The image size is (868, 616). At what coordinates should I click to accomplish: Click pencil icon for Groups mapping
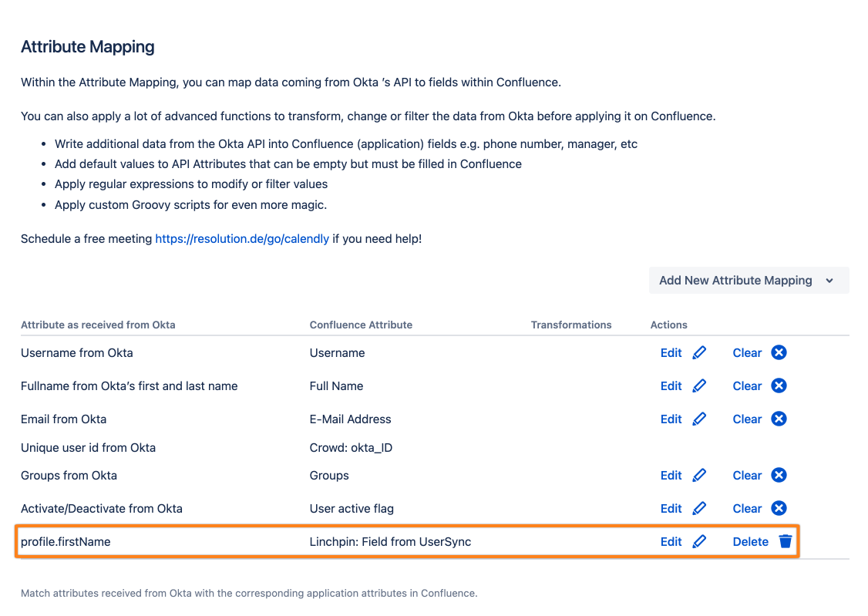(699, 476)
